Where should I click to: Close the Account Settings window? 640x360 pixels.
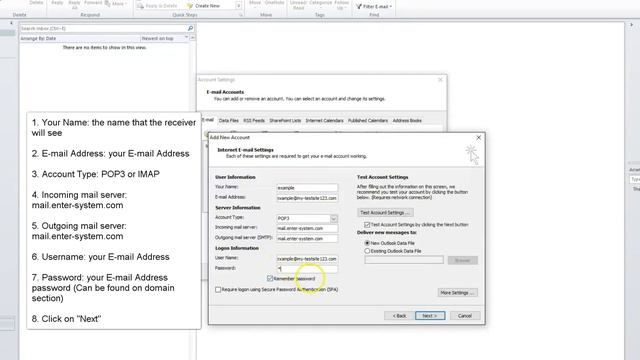click(x=440, y=80)
